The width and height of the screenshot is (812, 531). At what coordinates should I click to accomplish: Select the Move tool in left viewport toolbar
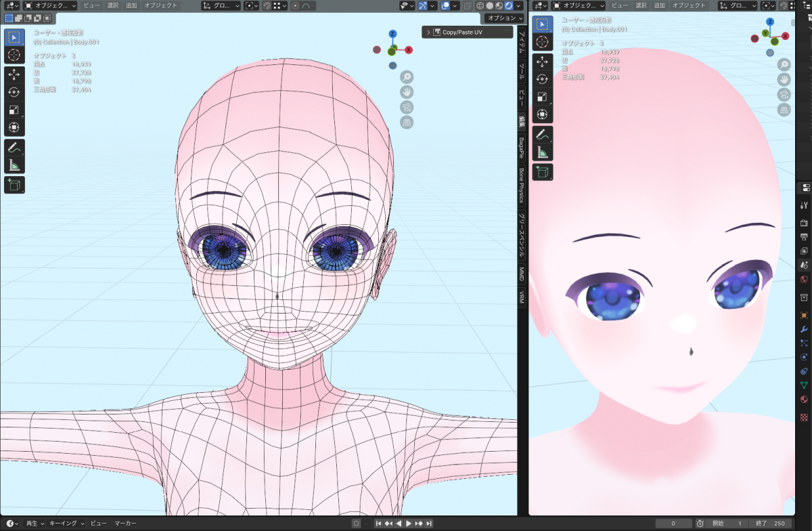pyautogui.click(x=14, y=75)
